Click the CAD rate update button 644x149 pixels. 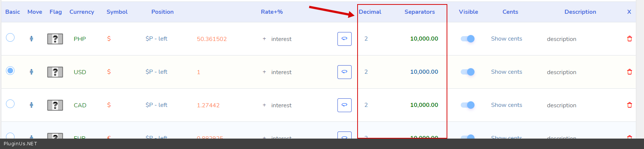[344, 105]
